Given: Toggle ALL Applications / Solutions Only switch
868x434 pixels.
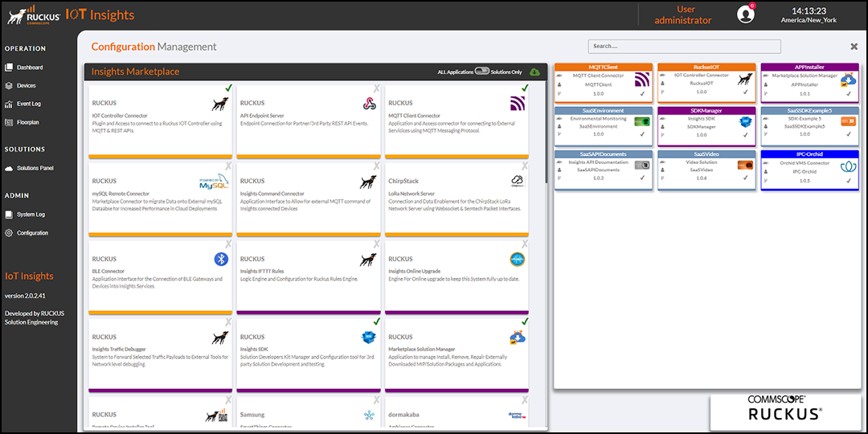Looking at the screenshot, I should tap(482, 72).
